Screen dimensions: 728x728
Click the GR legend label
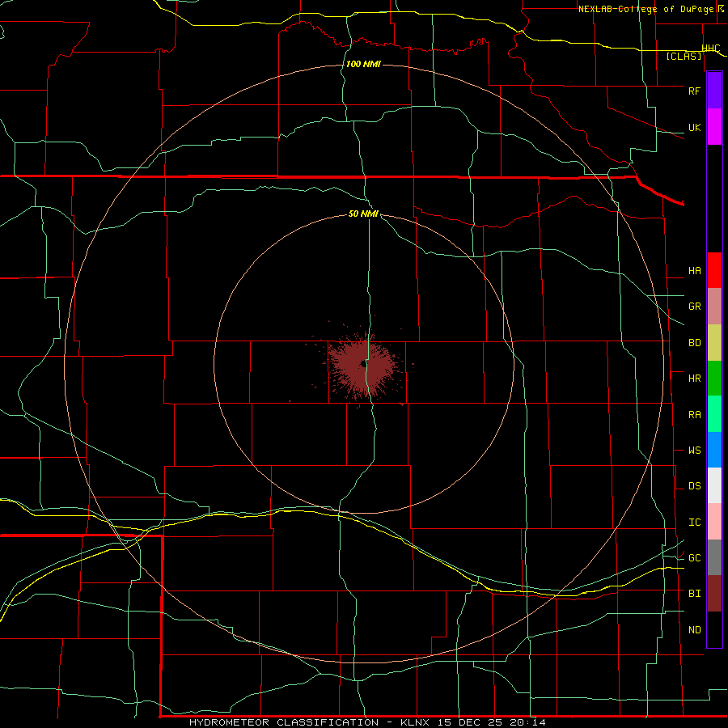point(694,307)
